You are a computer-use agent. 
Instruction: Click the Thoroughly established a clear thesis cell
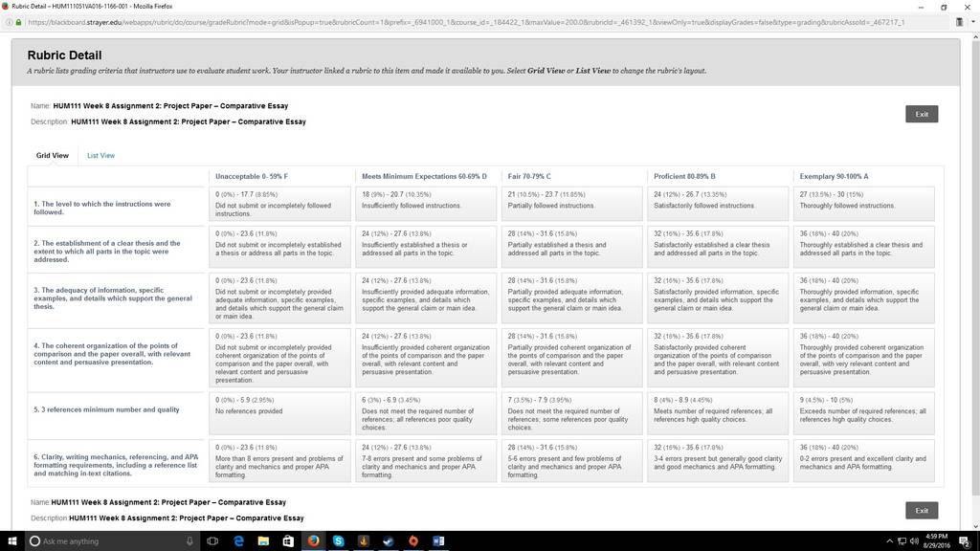tap(864, 247)
